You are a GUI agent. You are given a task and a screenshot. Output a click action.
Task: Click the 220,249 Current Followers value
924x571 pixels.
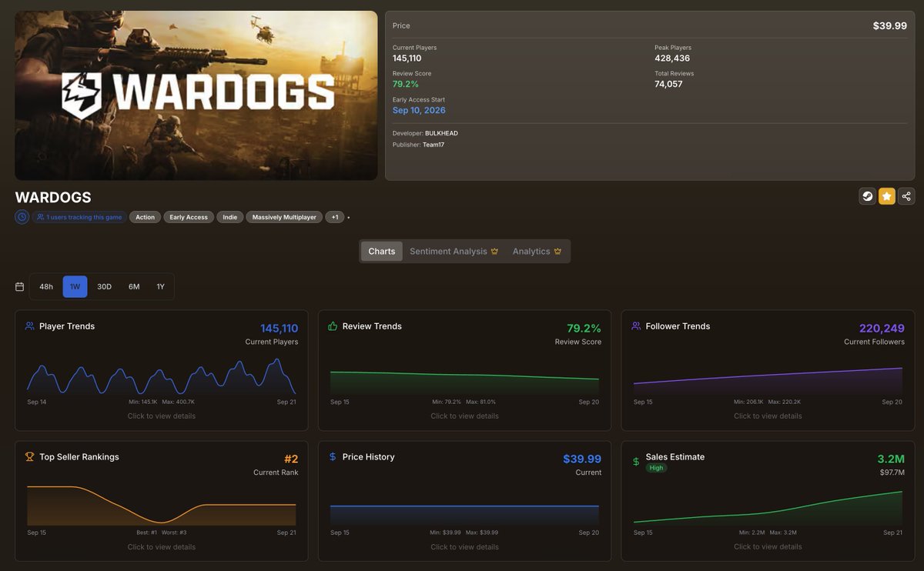click(x=882, y=329)
